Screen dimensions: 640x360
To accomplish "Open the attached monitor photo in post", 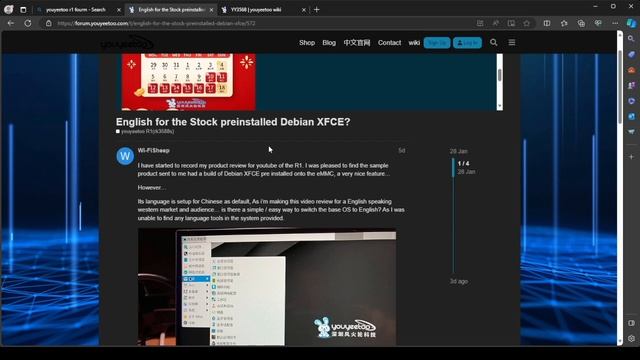I will pos(267,287).
